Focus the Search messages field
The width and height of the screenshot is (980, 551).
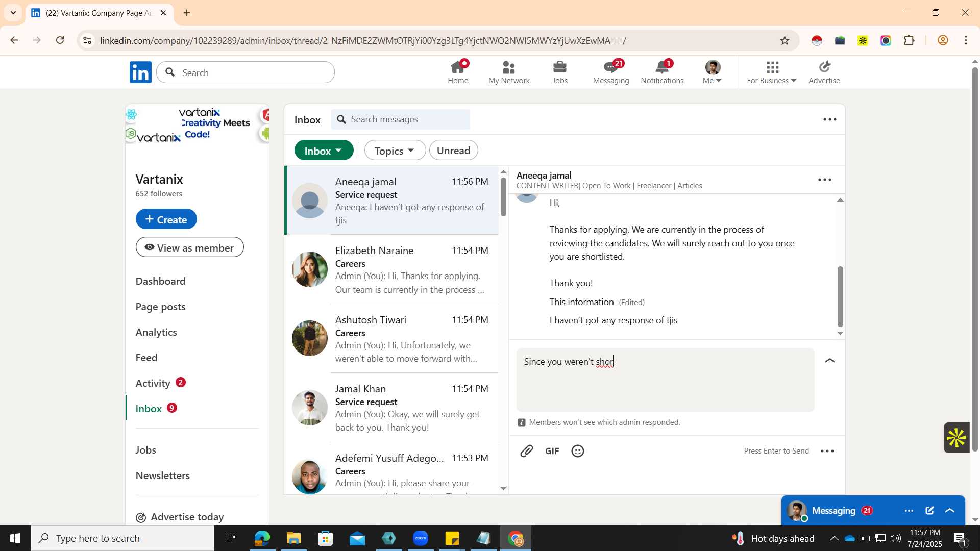[x=400, y=119]
